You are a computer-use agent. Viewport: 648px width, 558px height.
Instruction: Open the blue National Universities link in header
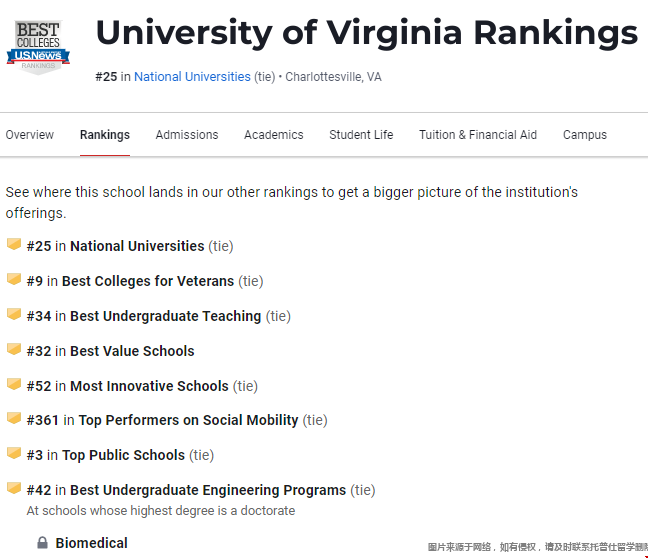[x=192, y=77]
